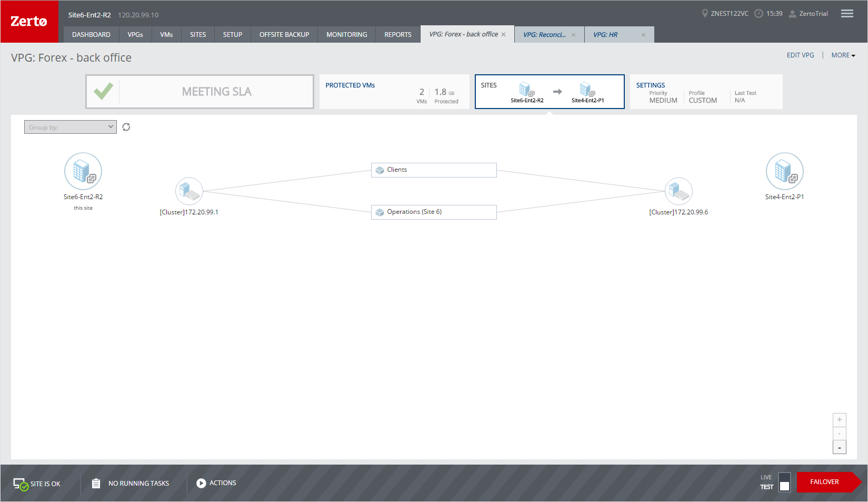The width and height of the screenshot is (868, 502).
Task: Select the [Cluster]172.20.99.6 host icon
Action: (679, 191)
